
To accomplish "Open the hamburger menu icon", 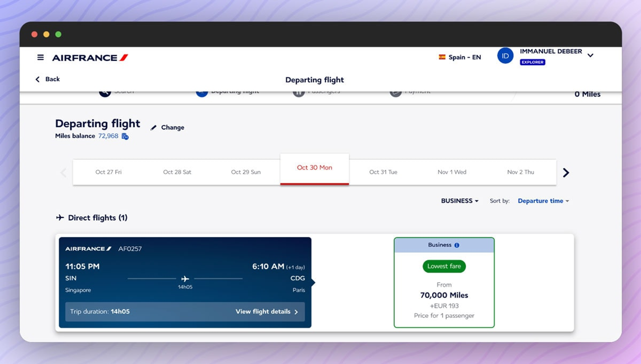I will click(x=41, y=57).
